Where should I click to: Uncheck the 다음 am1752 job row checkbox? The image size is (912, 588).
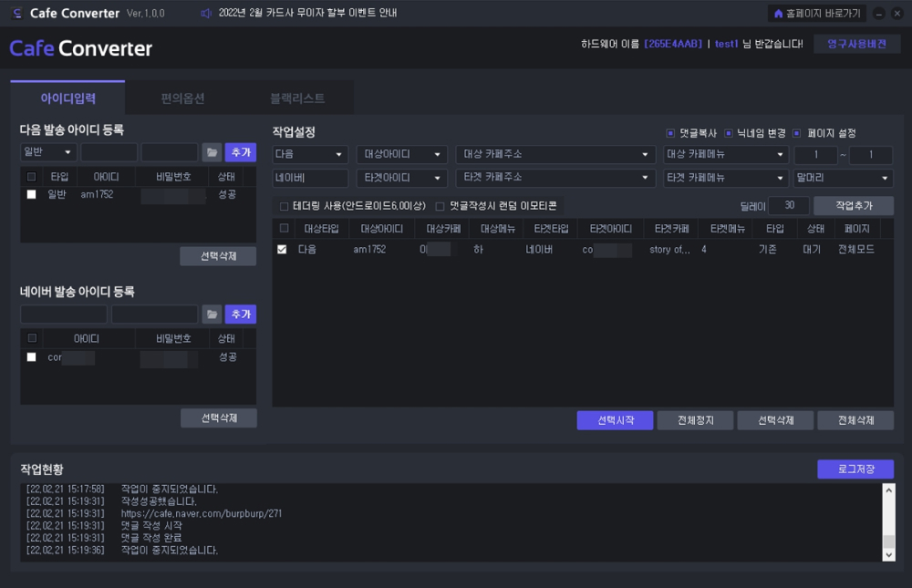[x=282, y=250]
